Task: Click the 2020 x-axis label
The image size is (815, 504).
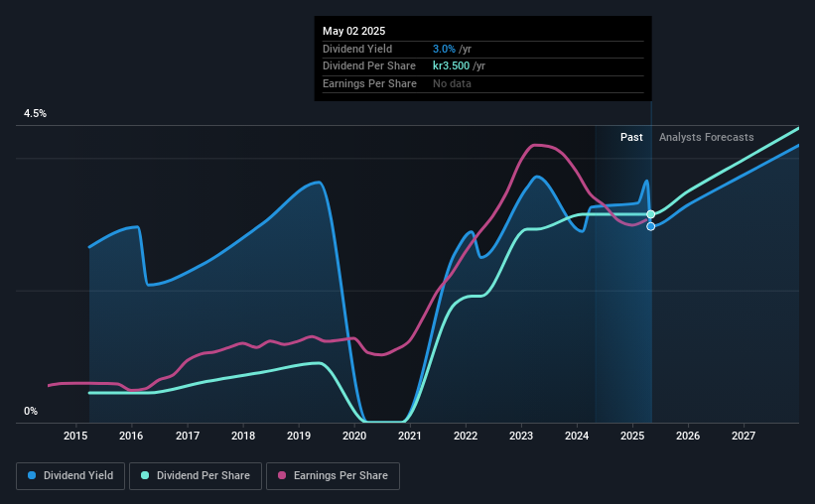Action: tap(354, 436)
